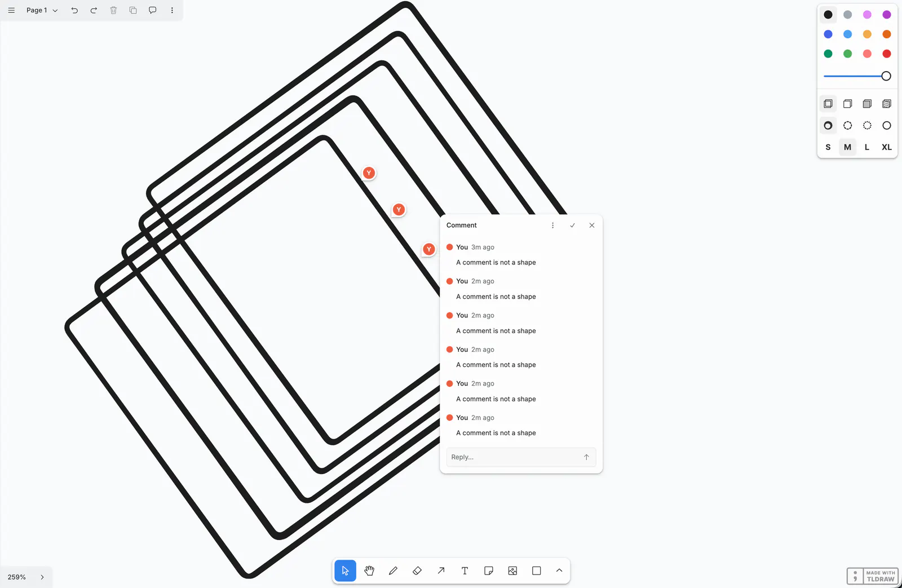The width and height of the screenshot is (902, 588).
Task: Select the Image asset tool
Action: point(512,571)
